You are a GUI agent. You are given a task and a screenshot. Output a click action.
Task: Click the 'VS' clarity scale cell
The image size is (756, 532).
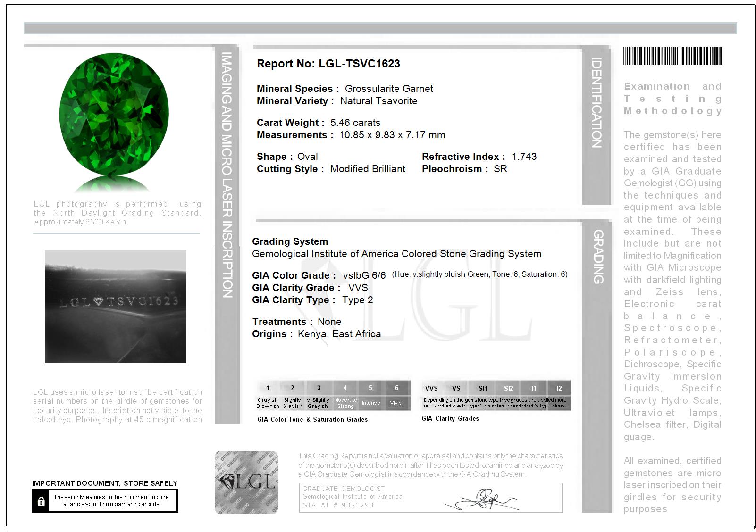tap(456, 388)
